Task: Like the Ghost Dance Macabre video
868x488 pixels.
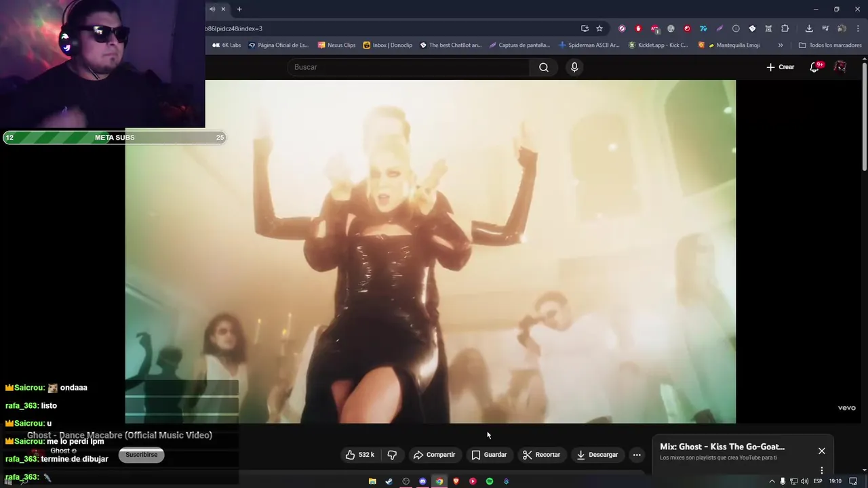Action: tap(359, 455)
